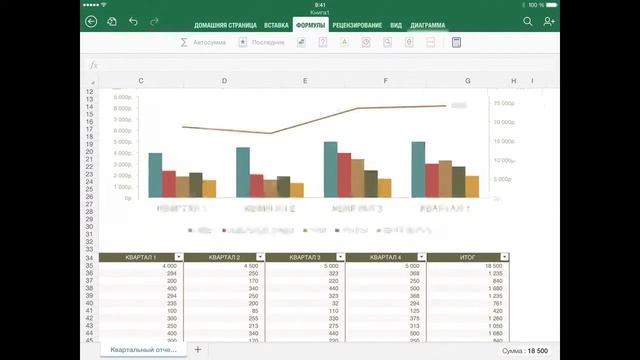Select cell with value 4 500
The image size is (640, 360).
click(x=224, y=266)
